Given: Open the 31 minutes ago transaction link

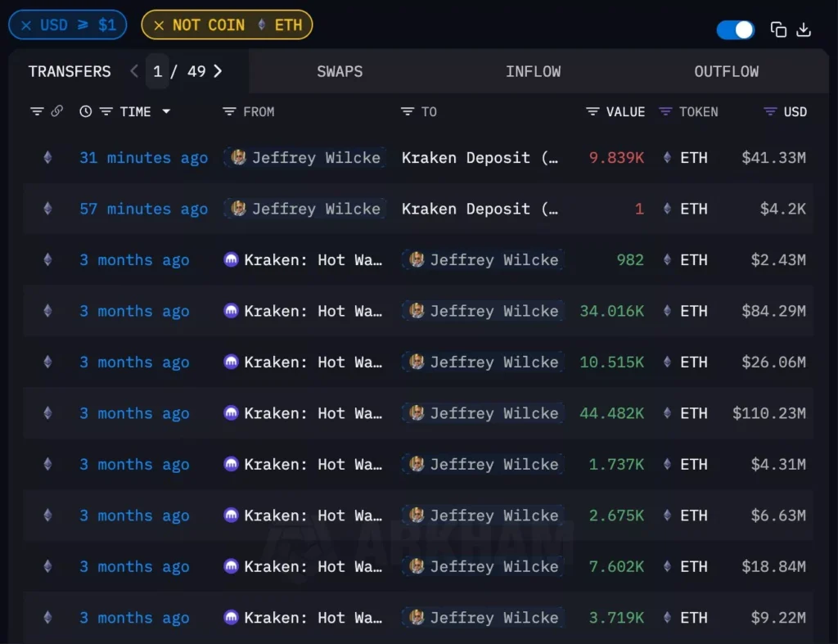Looking at the screenshot, I should [x=143, y=158].
